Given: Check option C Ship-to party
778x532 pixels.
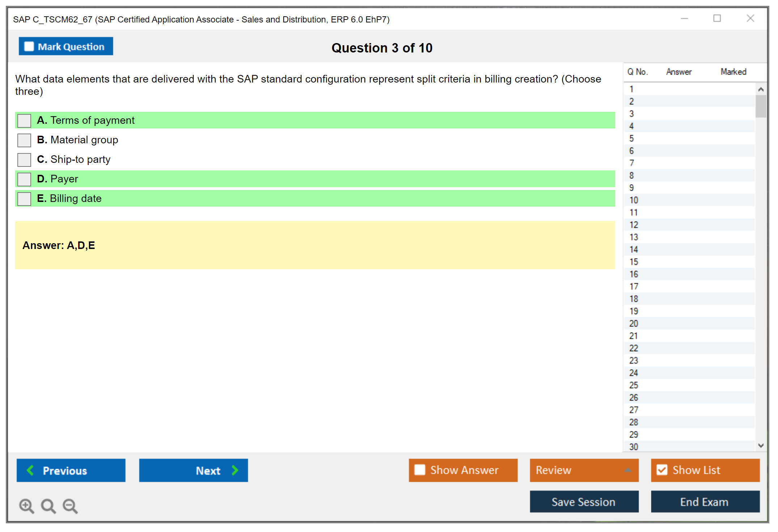Looking at the screenshot, I should coord(24,160).
